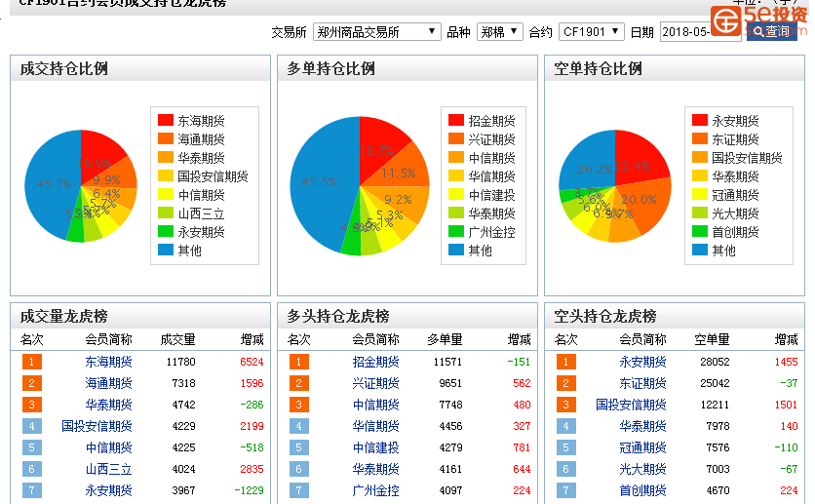Open 华泰期货 link in 多头持仓龙虎榜

pyautogui.click(x=375, y=469)
